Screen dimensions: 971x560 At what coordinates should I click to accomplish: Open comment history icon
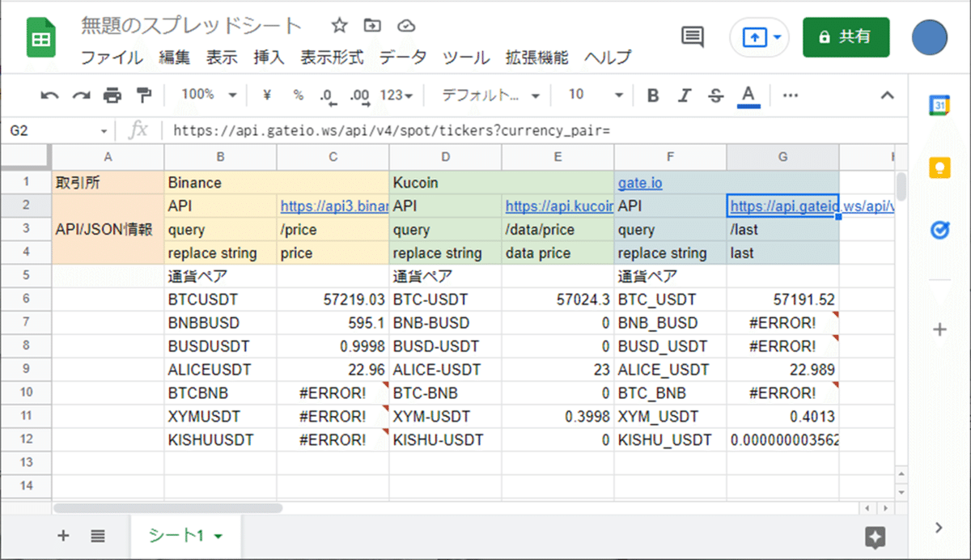click(692, 36)
